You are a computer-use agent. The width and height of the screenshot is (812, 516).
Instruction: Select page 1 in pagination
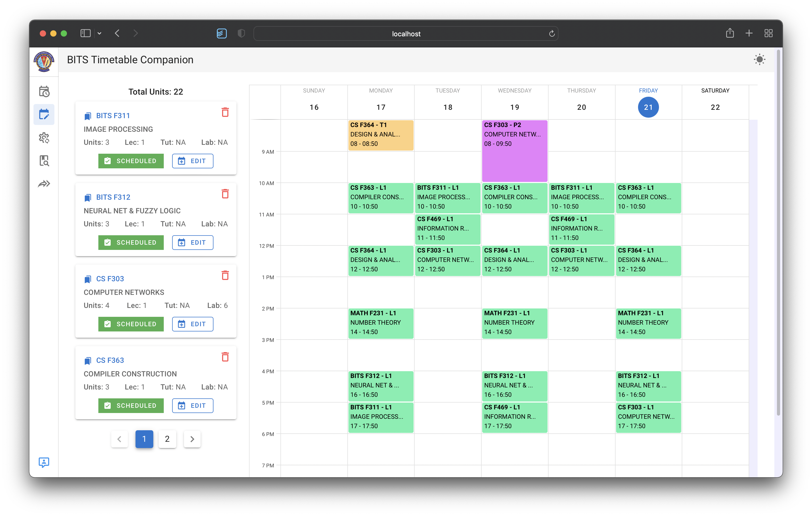[x=144, y=439]
